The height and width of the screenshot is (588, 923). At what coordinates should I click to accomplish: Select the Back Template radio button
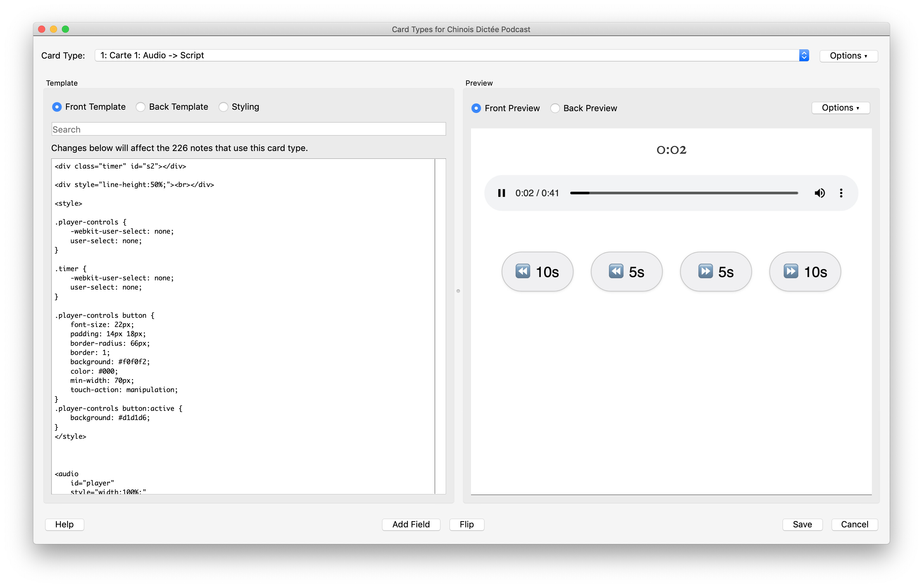tap(141, 107)
